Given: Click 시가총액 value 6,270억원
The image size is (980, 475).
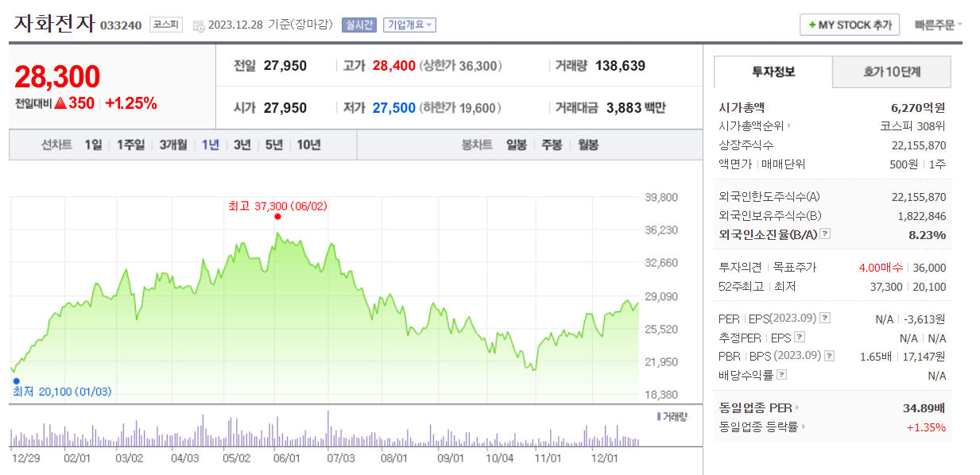Looking at the screenshot, I should [919, 107].
